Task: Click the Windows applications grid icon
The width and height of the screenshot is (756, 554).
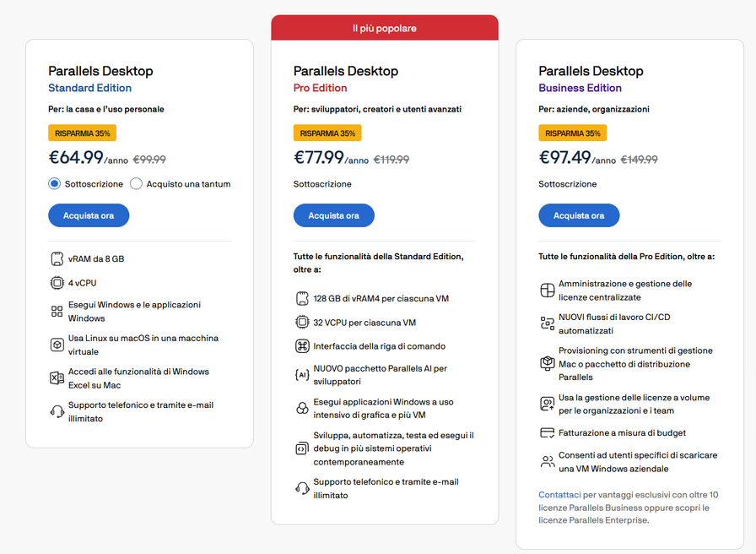Action: click(57, 312)
